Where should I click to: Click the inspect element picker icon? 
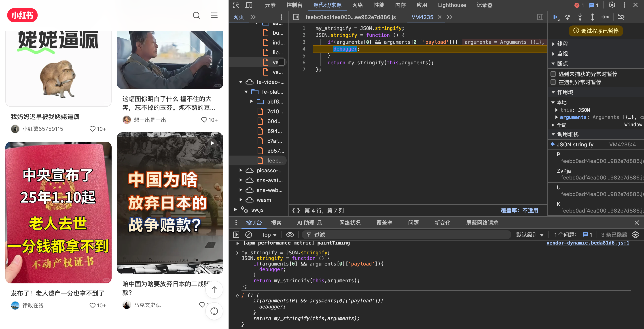[x=236, y=5]
